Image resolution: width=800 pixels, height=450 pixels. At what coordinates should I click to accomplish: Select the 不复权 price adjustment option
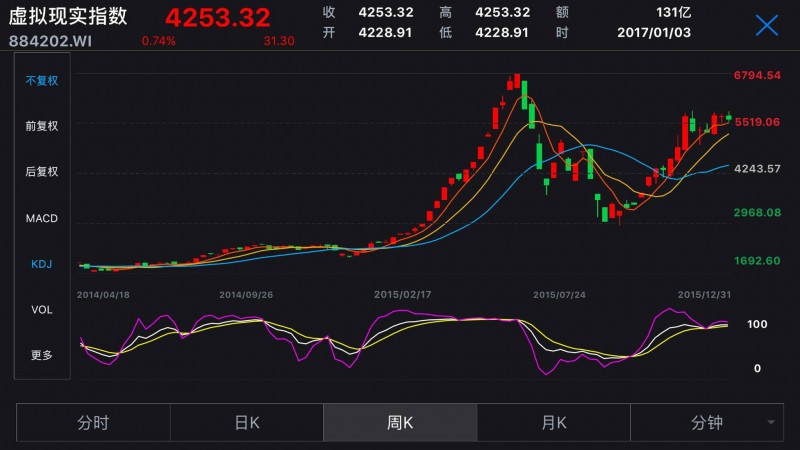[x=42, y=81]
